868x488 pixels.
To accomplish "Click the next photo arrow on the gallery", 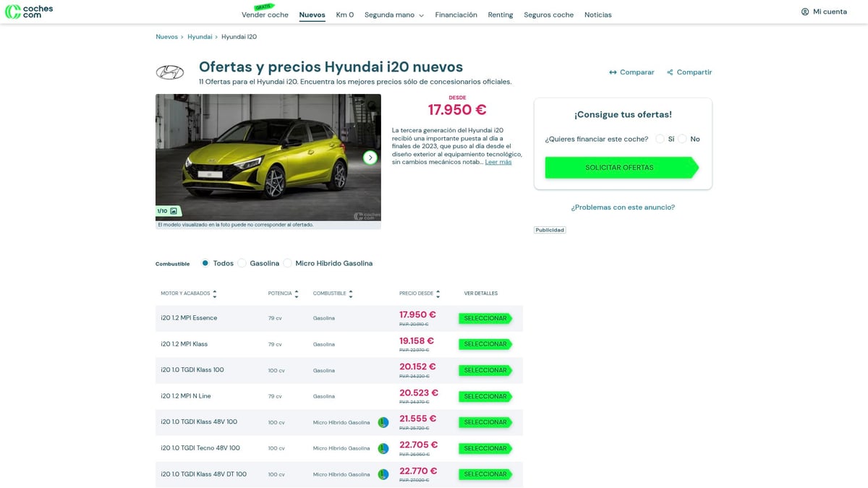I will (370, 157).
